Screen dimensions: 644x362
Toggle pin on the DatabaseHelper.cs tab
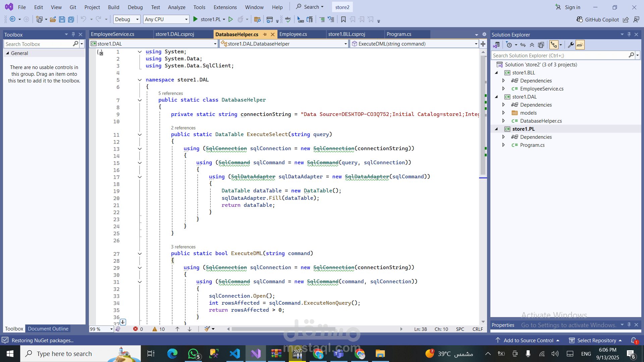coord(265,34)
